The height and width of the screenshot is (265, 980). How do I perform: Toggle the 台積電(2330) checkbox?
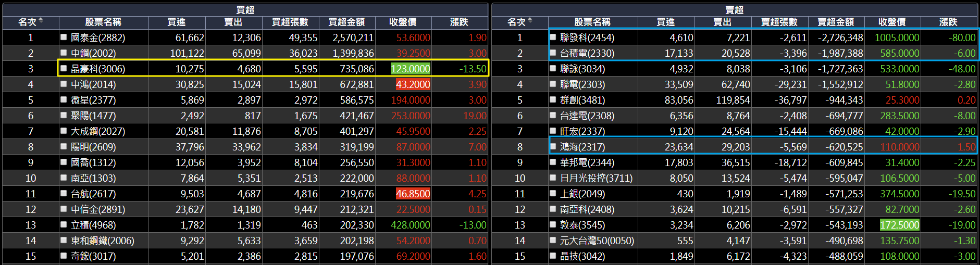coord(553,53)
